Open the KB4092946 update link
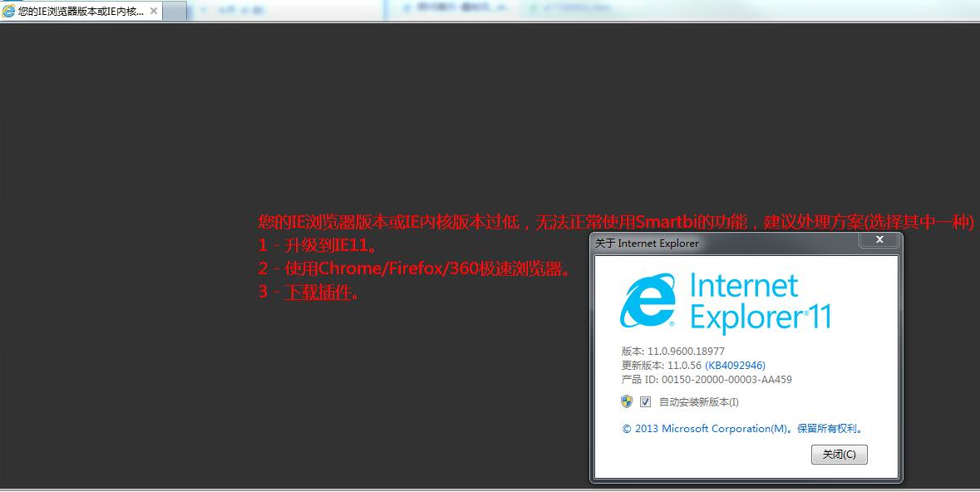Image resolution: width=980 pixels, height=492 pixels. coord(735,365)
